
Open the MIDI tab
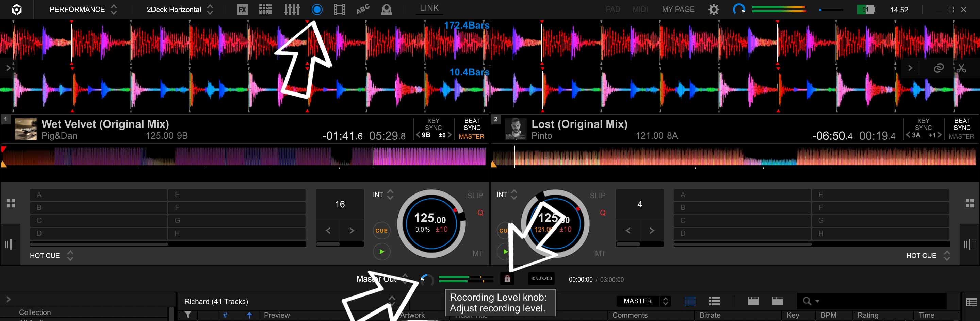pyautogui.click(x=640, y=10)
